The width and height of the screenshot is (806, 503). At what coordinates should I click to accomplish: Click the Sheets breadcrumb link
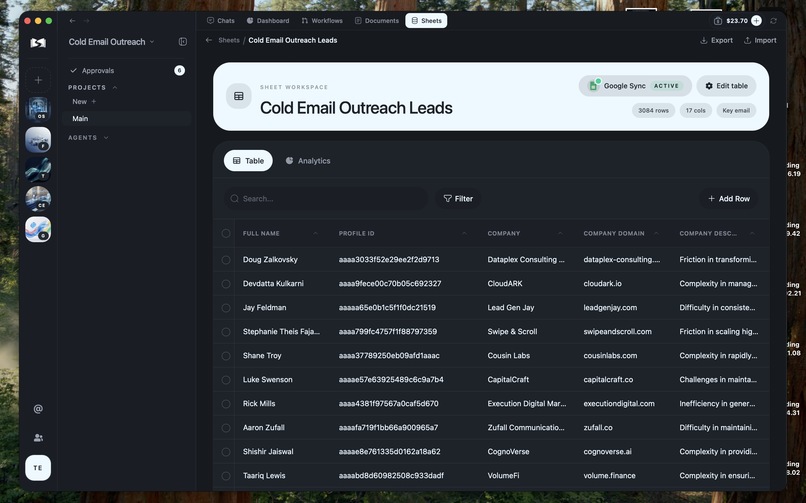tap(229, 40)
